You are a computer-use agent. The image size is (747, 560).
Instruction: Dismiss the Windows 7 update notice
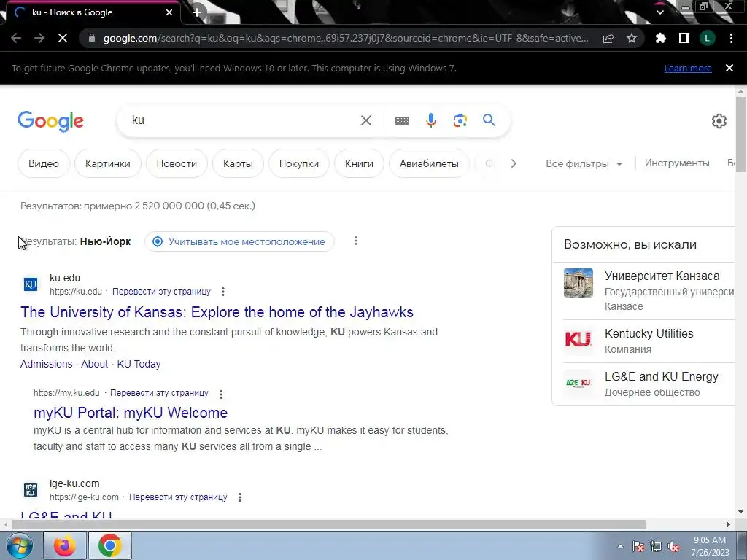pyautogui.click(x=729, y=68)
